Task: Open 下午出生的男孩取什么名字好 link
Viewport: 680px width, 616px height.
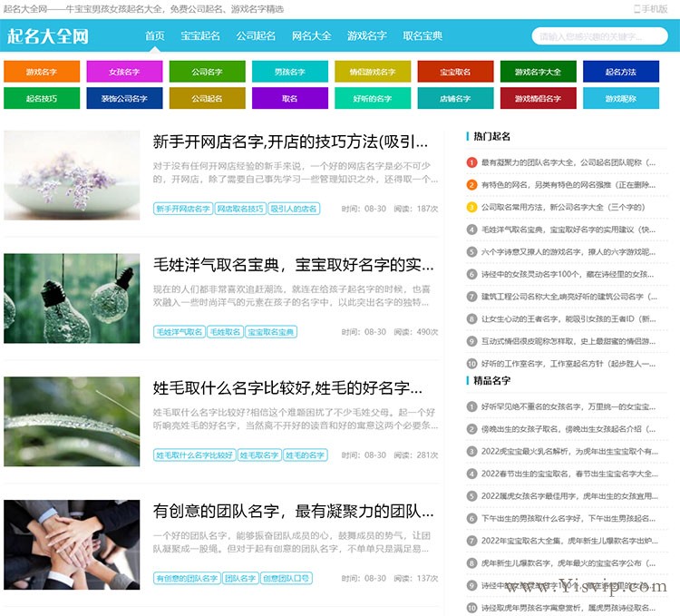Action: point(568,518)
